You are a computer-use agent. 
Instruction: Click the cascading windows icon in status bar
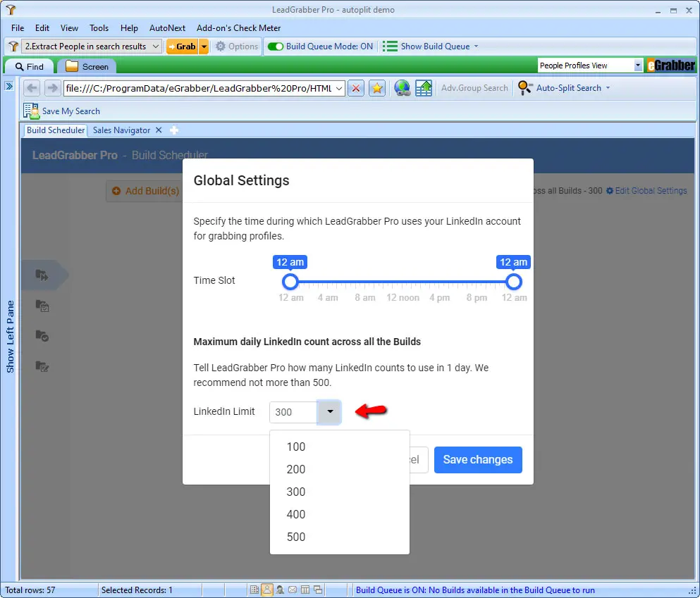318,590
